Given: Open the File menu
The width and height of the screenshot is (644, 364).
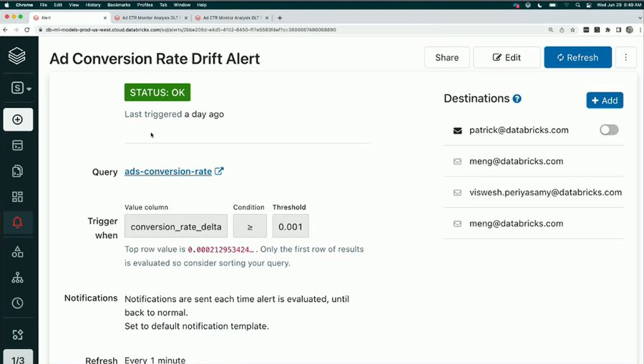Looking at the screenshot, I should pyautogui.click(x=44, y=5).
